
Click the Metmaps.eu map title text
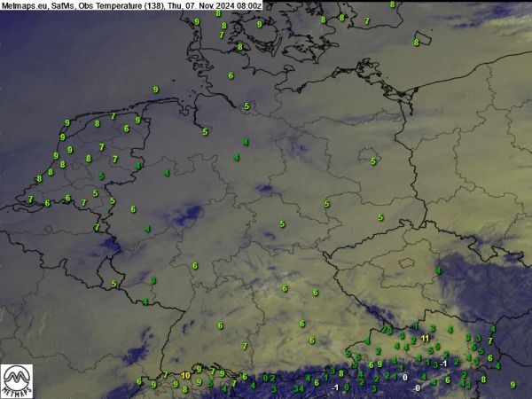click(24, 5)
